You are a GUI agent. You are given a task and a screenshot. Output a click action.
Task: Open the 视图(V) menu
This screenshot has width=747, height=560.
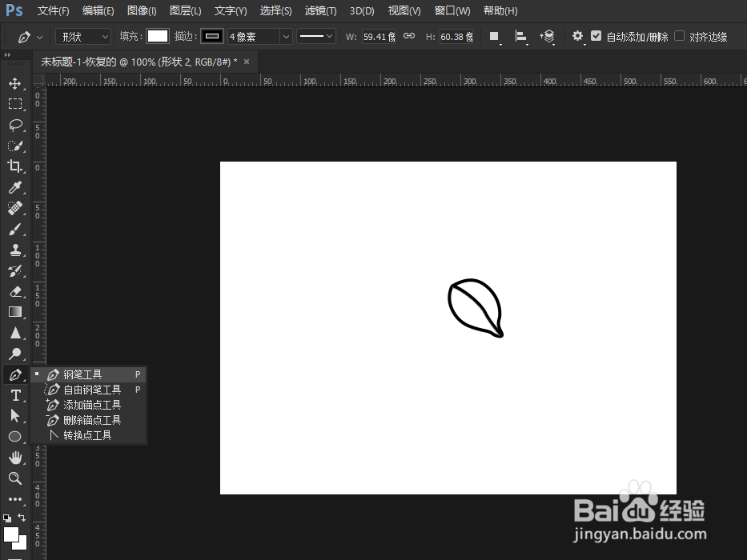point(404,10)
